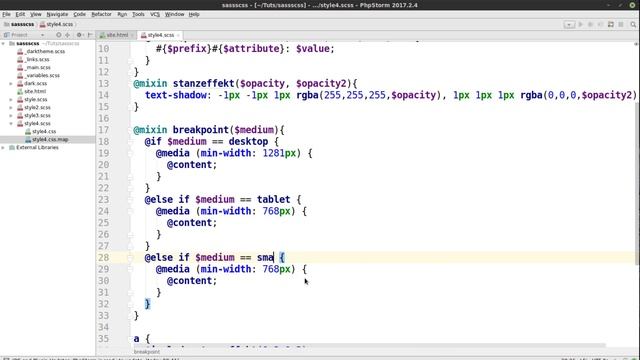This screenshot has height=360, width=640.
Task: Click the Debug bug icon in toolbar
Action: pos(590,24)
